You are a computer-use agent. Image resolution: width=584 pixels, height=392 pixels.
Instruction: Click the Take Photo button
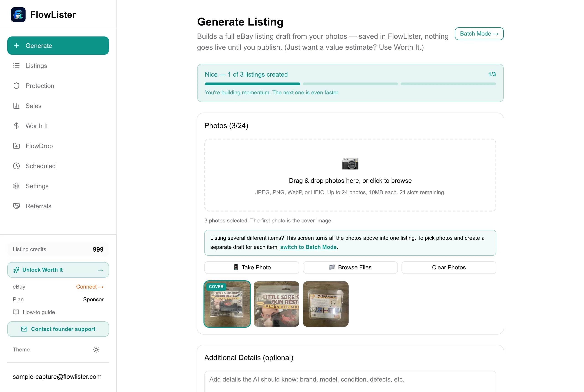coord(251,267)
